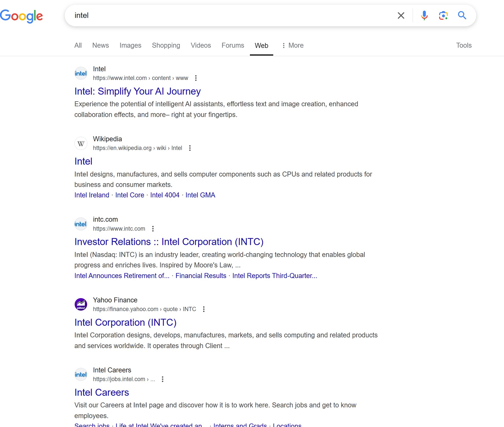This screenshot has height=427, width=504.
Task: Open the Intel 4004 sitelink
Action: pyautogui.click(x=165, y=195)
